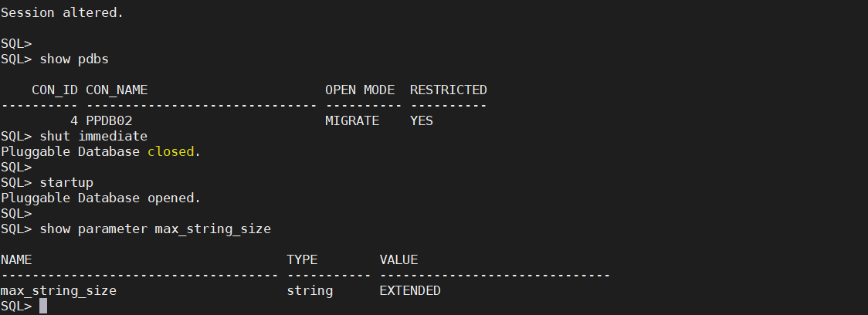Click the CON_NAME column header
This screenshot has width=868, height=315.
click(117, 90)
